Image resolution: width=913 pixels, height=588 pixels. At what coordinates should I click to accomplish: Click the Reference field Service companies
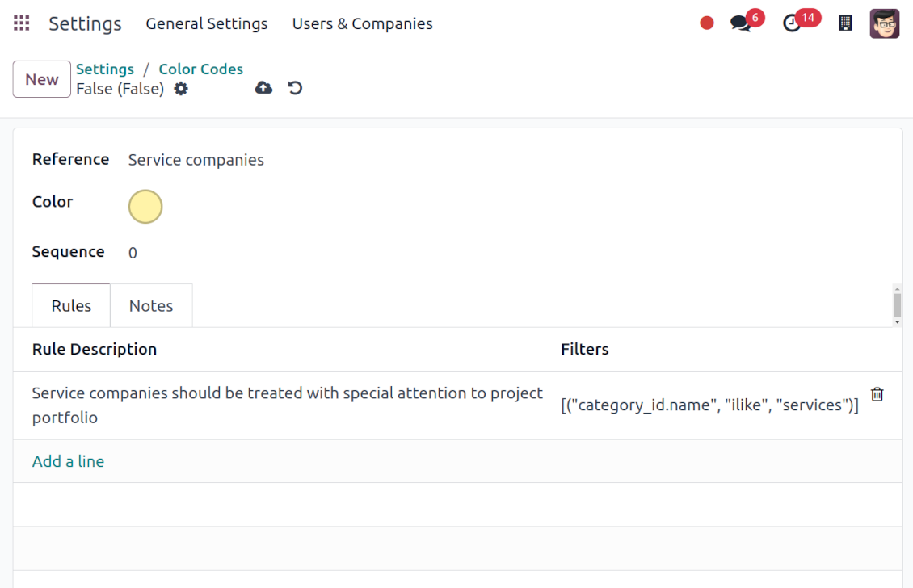[196, 160]
